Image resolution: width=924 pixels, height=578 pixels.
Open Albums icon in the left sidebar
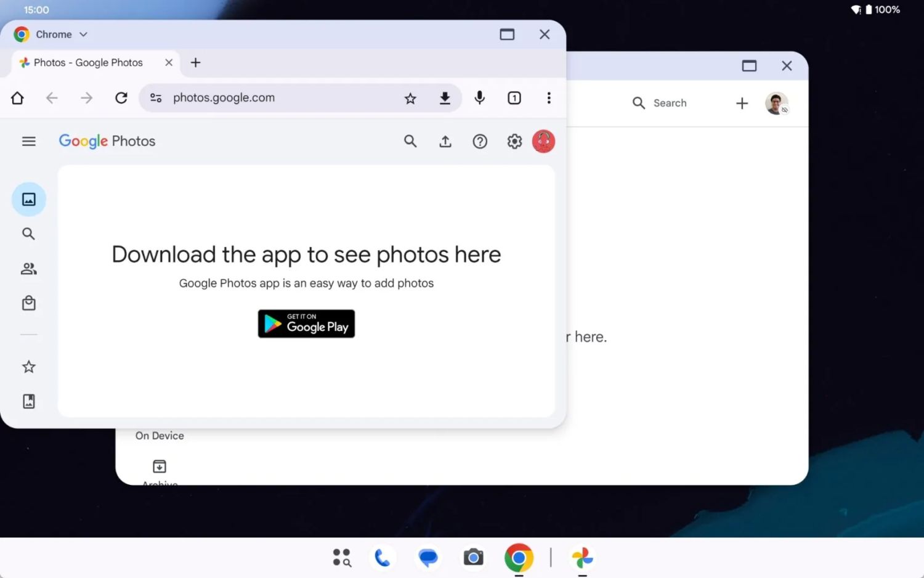28,401
